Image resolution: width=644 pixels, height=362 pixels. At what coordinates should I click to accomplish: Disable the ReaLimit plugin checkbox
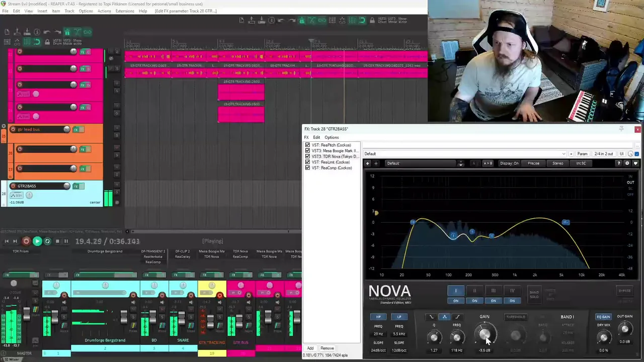(x=307, y=162)
